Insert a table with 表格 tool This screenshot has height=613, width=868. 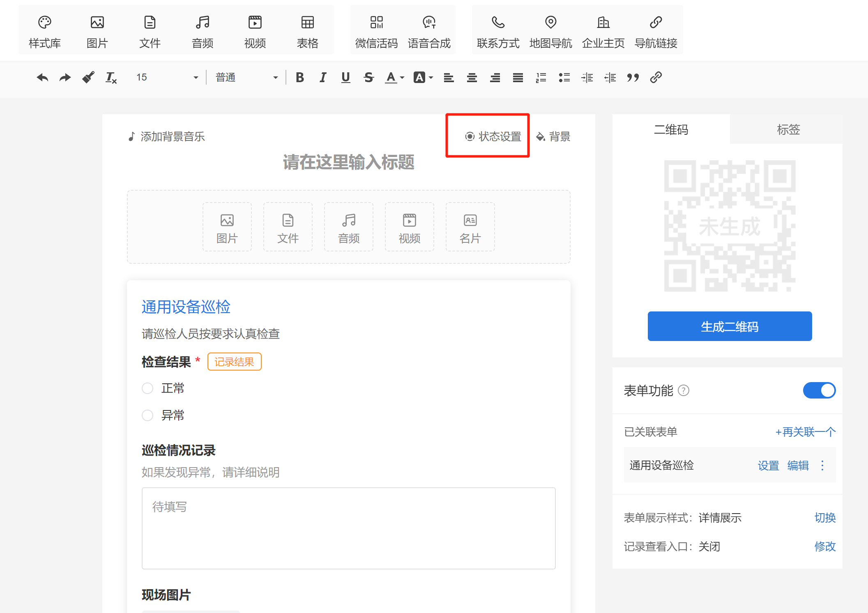click(308, 31)
